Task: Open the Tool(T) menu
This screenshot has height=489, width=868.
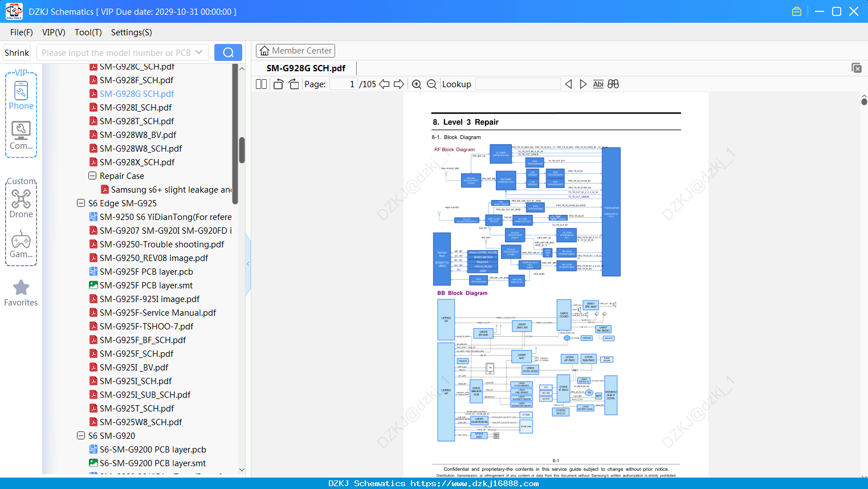Action: pyautogui.click(x=88, y=32)
